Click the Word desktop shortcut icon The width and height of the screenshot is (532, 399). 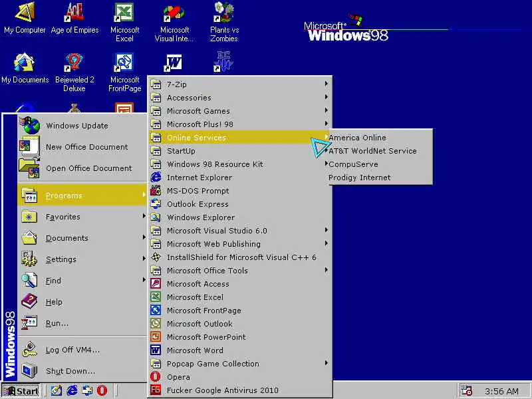click(174, 63)
